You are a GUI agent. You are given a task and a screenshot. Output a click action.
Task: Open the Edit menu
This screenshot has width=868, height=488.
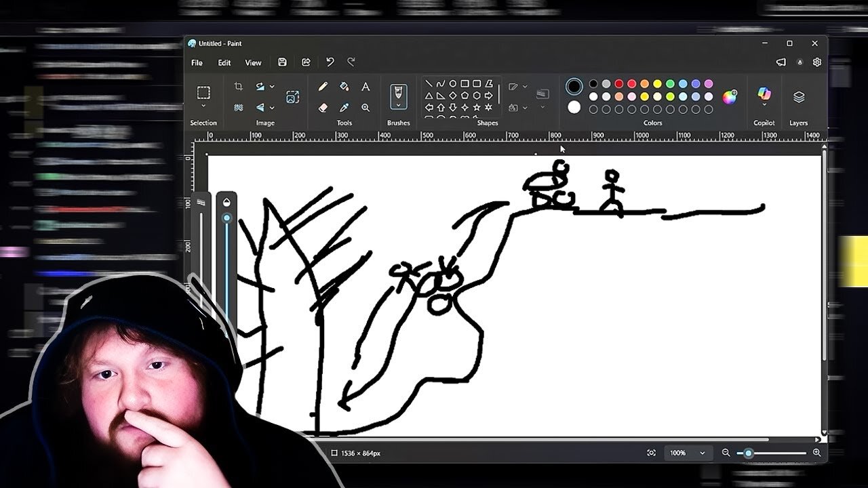pyautogui.click(x=224, y=62)
